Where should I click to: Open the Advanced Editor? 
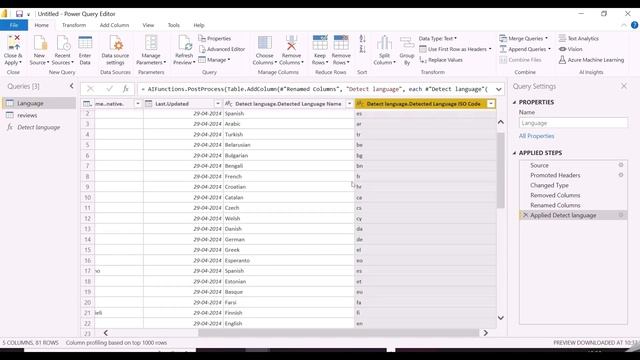222,49
